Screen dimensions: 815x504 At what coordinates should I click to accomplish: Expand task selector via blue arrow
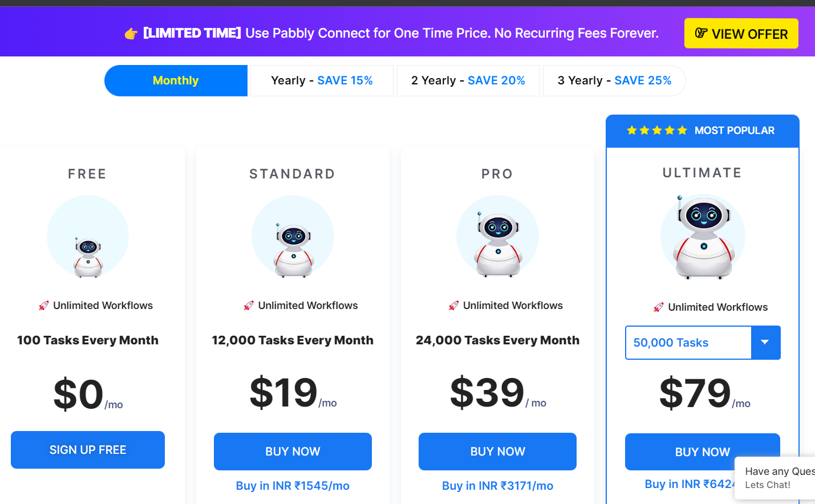coord(765,343)
